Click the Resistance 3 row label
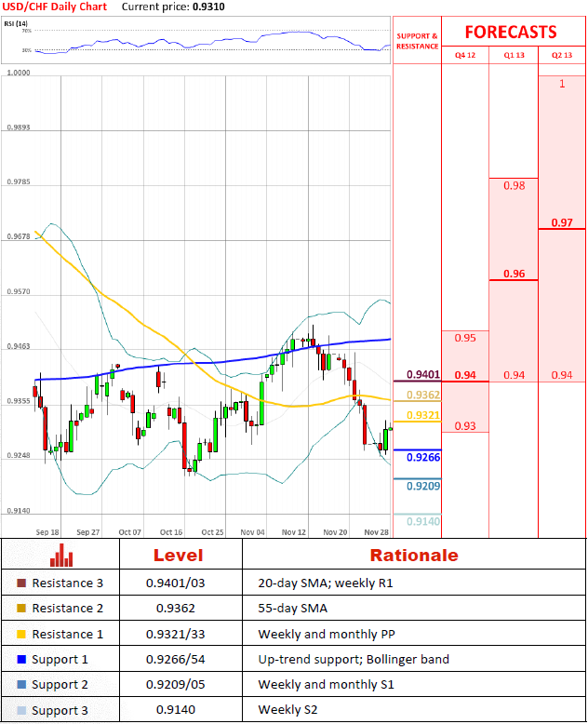The image size is (588, 724). [67, 583]
